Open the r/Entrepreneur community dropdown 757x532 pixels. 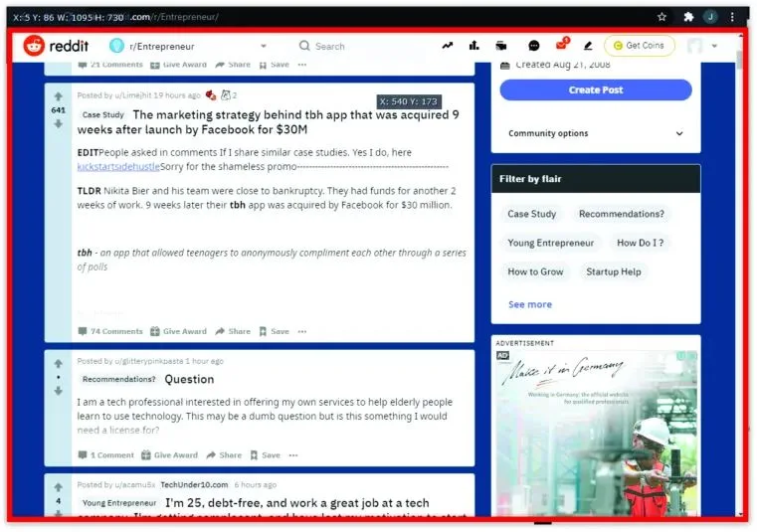coord(188,46)
